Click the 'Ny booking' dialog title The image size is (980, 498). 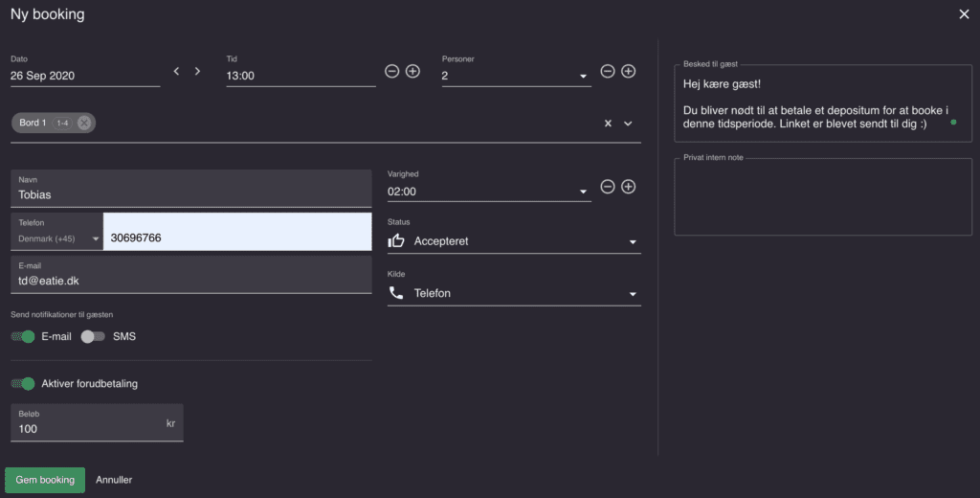[48, 13]
